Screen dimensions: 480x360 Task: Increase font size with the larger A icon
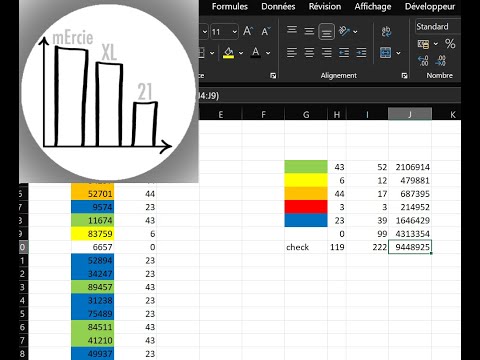click(248, 31)
